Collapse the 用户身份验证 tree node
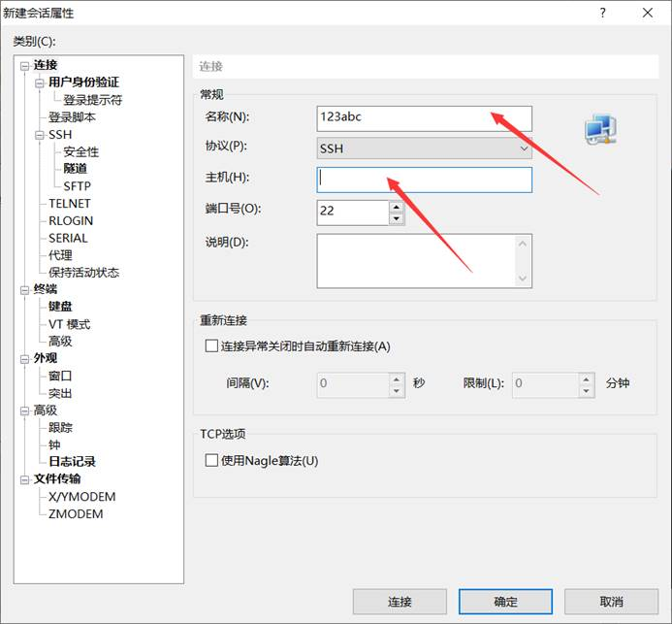This screenshot has width=672, height=624. pos(40,82)
